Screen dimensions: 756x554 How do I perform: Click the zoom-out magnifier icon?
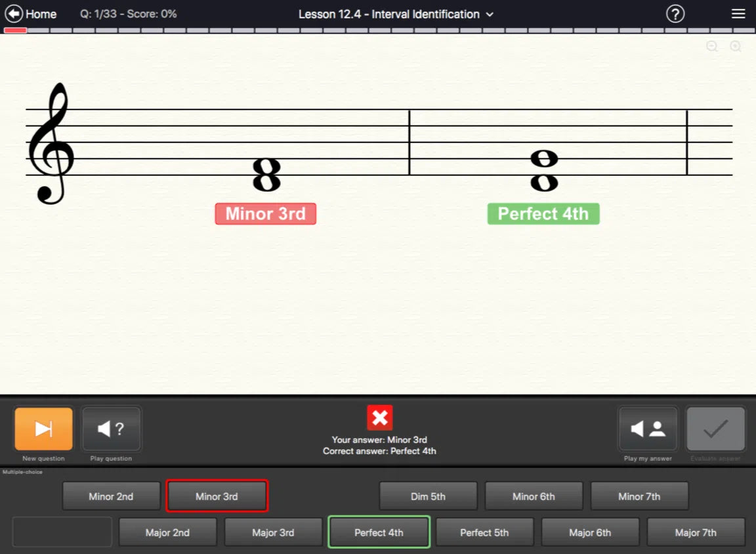point(712,47)
